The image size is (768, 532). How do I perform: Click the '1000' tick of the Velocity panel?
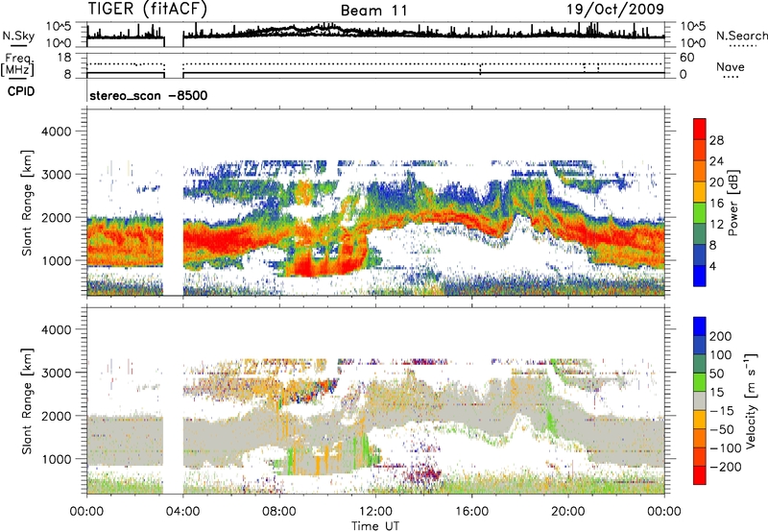point(56,458)
